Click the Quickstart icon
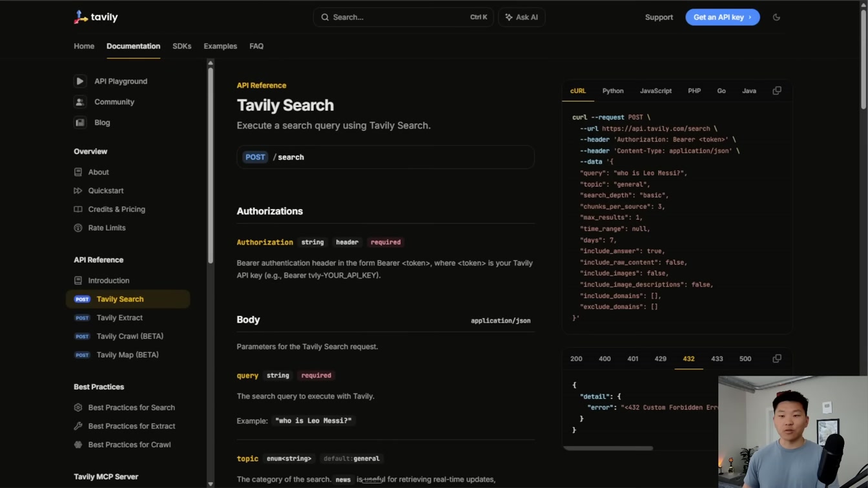 point(78,191)
